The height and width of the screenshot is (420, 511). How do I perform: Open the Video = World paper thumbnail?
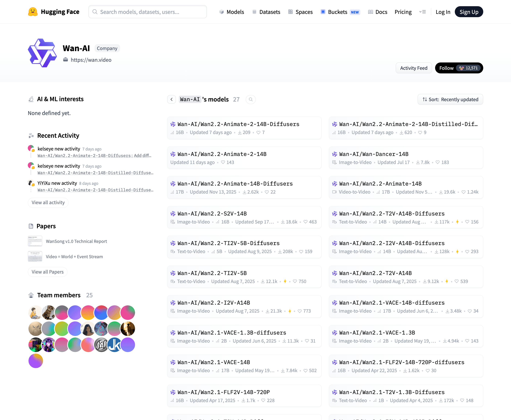[35, 256]
